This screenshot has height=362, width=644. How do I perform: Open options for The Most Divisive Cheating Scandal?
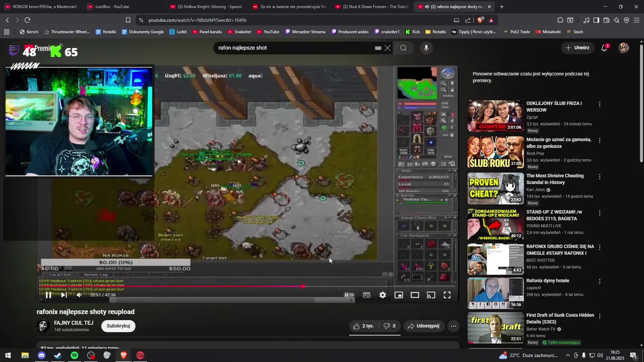599,176
